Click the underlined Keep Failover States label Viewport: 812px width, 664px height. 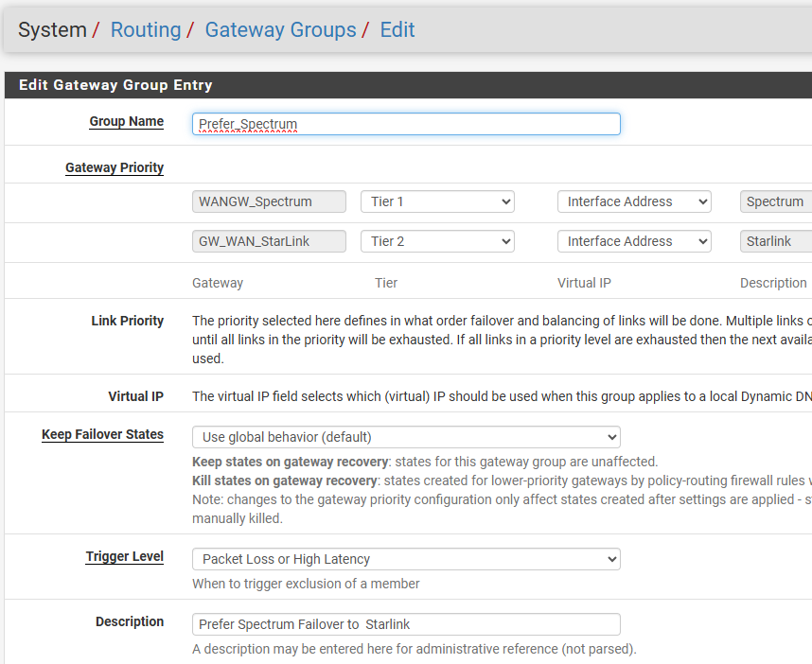point(102,434)
